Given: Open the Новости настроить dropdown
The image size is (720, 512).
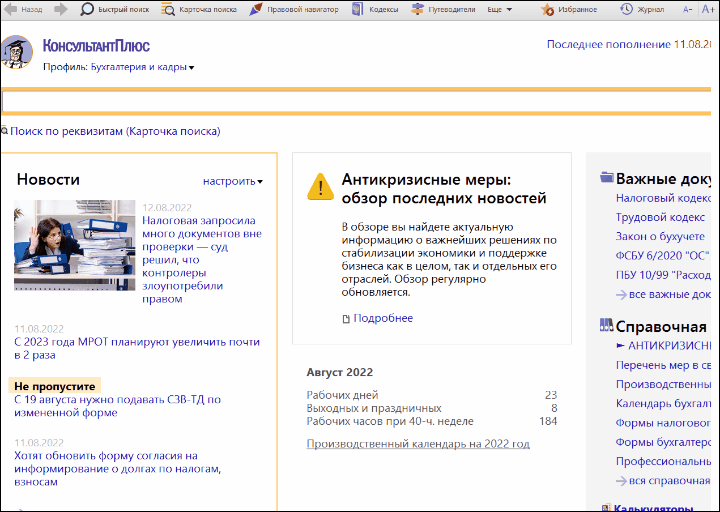Looking at the screenshot, I should (x=233, y=181).
